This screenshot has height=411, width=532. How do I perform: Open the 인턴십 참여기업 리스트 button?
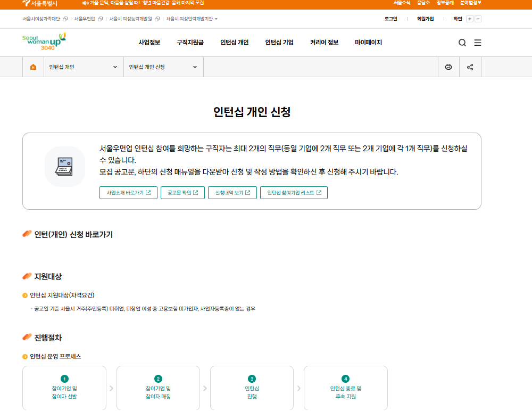coord(294,193)
